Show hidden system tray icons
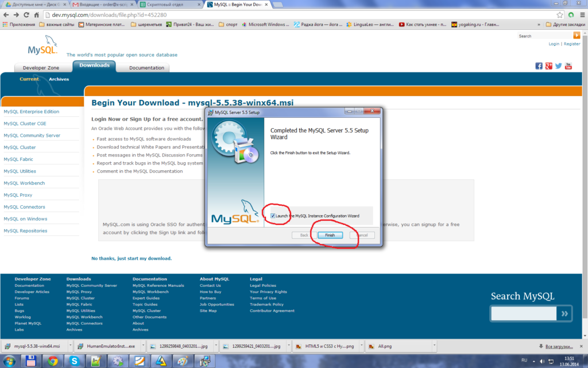Screen dimensions: 588x368 tap(533, 361)
